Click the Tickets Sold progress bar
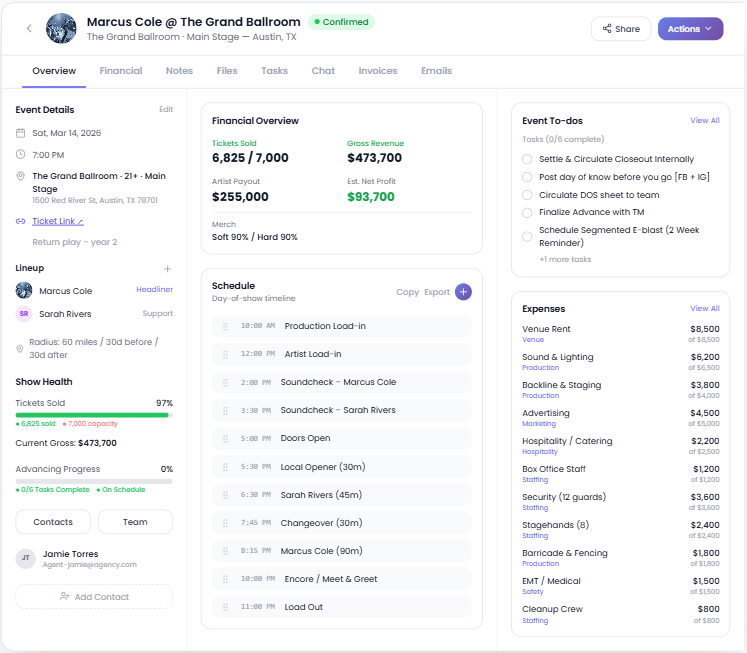 pos(93,414)
